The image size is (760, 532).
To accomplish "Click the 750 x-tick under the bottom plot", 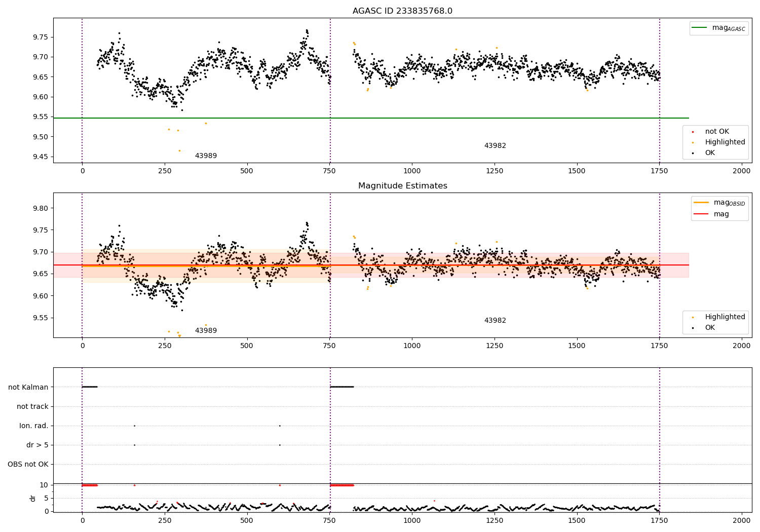I will (329, 520).
